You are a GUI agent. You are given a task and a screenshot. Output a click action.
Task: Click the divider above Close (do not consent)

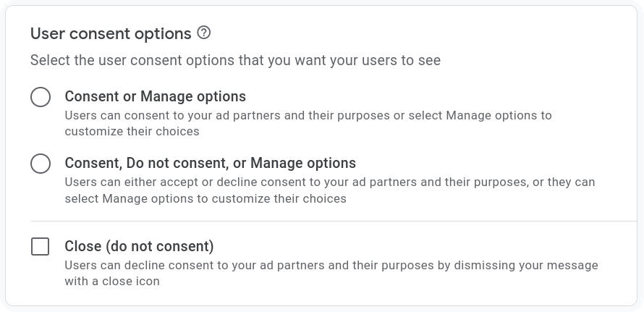334,222
